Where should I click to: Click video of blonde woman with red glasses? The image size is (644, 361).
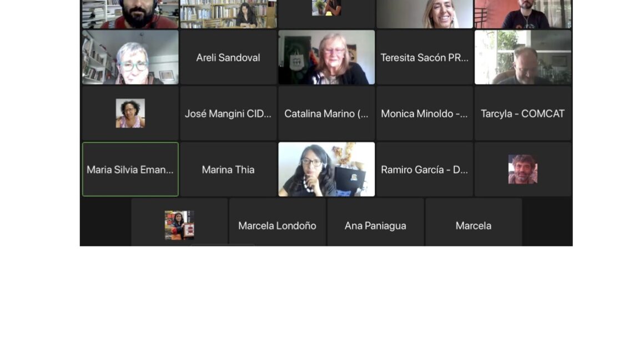pyautogui.click(x=326, y=58)
